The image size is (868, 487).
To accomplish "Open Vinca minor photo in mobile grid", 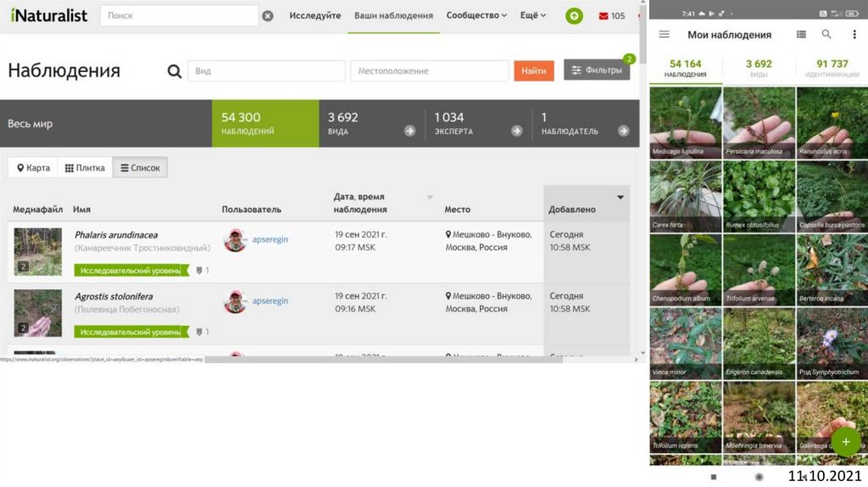I will click(x=685, y=344).
